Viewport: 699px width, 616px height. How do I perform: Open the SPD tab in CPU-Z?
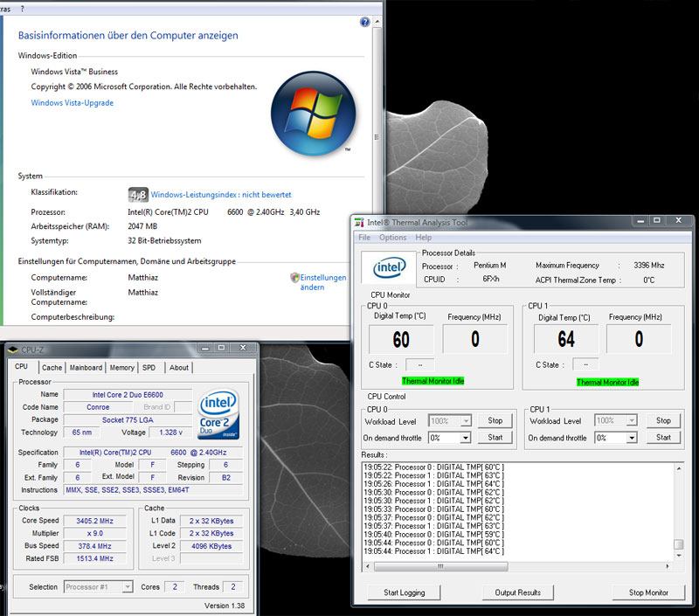coord(149,368)
